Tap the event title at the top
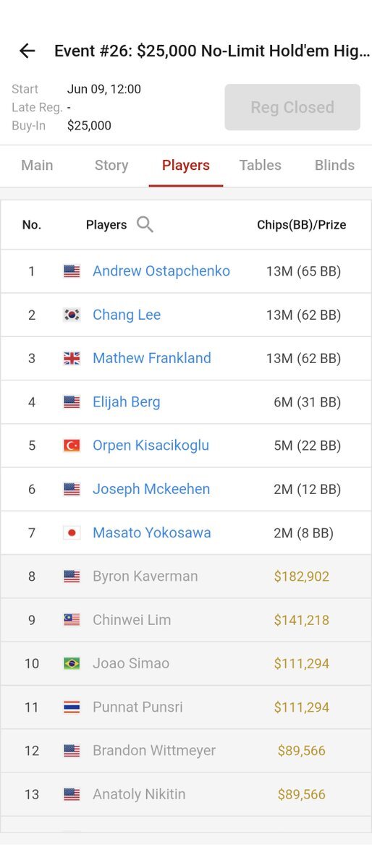Screen dimensions: 372x868 (212, 51)
